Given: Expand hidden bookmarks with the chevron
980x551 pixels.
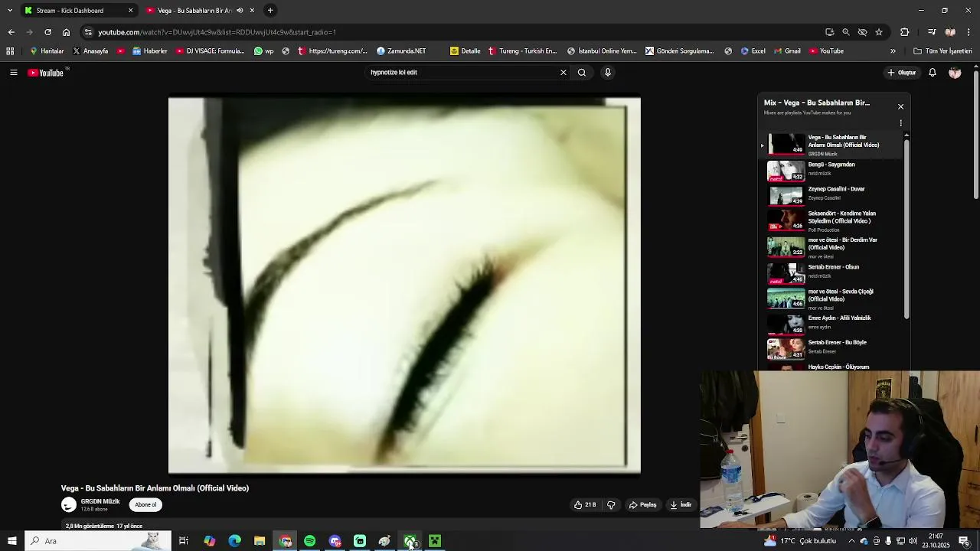Looking at the screenshot, I should coord(893,51).
